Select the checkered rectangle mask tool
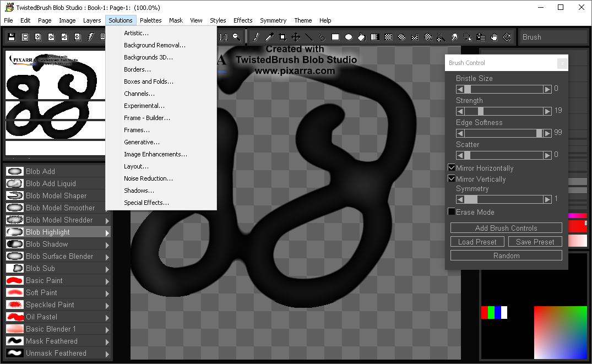The height and width of the screenshot is (364, 592). click(x=388, y=37)
